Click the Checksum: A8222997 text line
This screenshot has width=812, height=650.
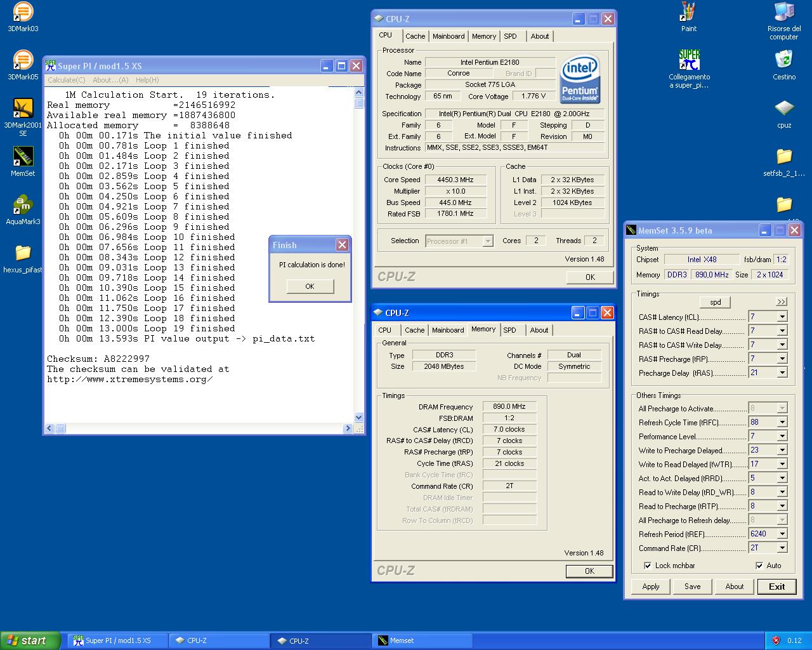(98, 359)
